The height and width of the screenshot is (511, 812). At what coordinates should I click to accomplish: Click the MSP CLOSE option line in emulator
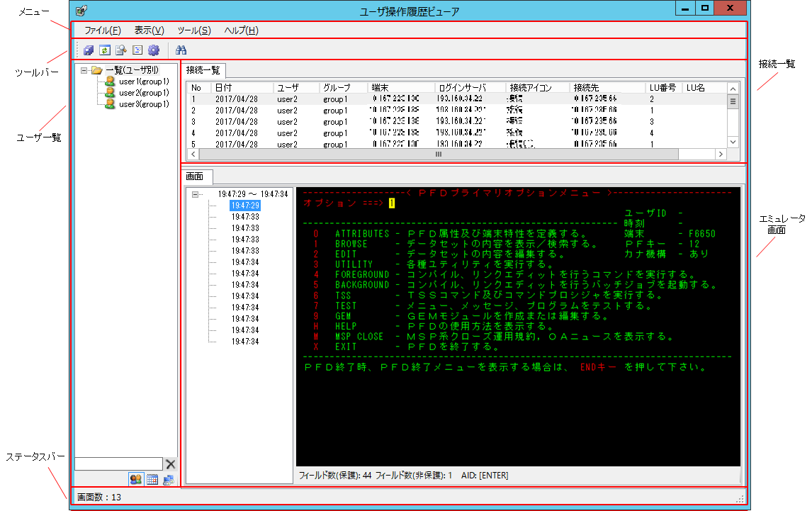(x=493, y=337)
